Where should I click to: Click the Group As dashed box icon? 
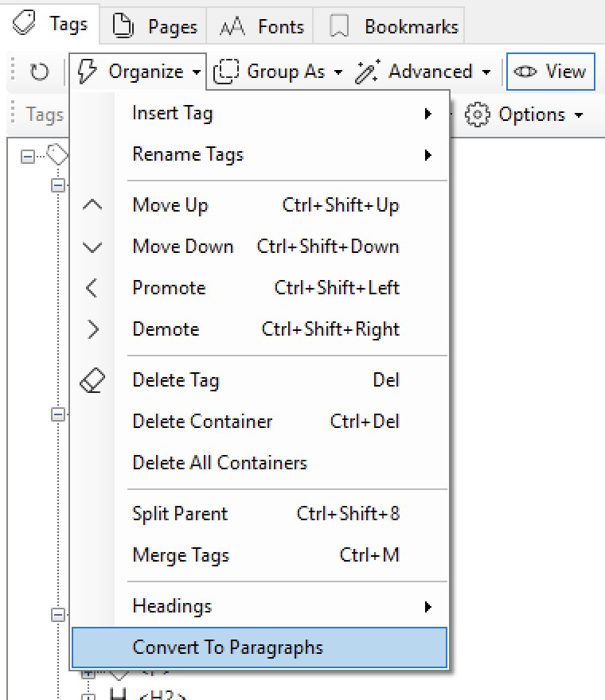227,72
